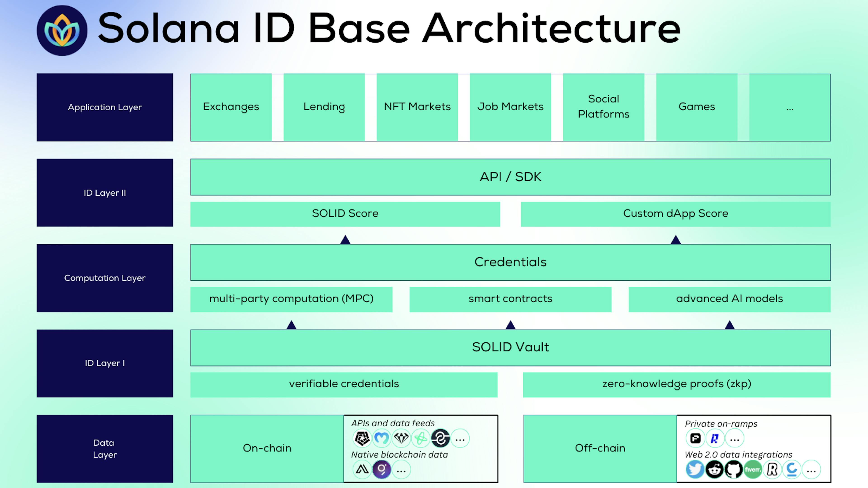Click the Job Markets box
This screenshot has height=488, width=868.
click(510, 108)
